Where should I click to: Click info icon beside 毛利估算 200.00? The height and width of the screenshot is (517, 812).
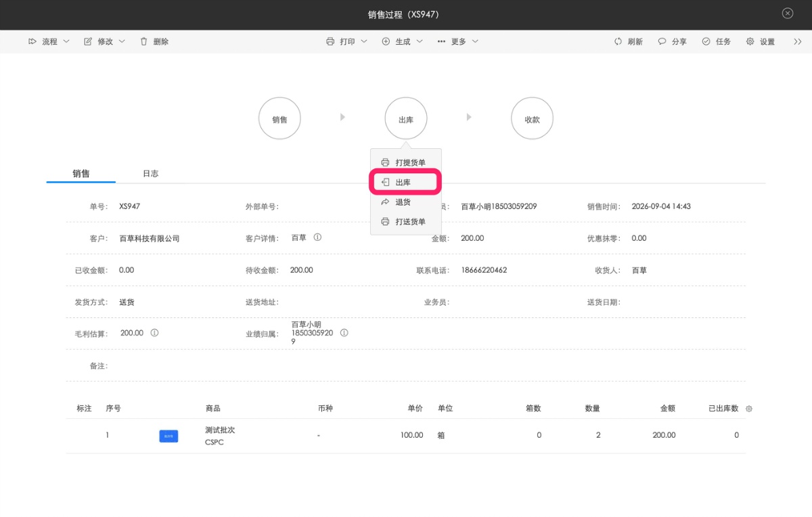(154, 333)
